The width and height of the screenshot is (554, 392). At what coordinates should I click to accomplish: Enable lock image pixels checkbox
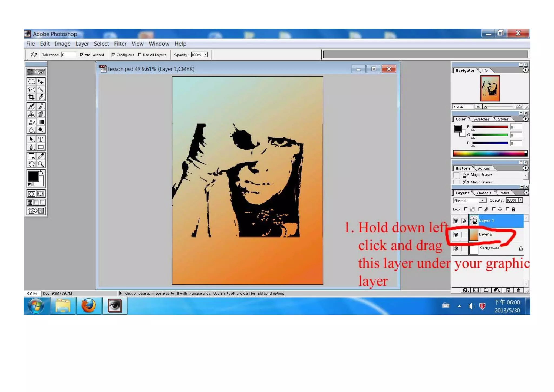tap(480, 209)
